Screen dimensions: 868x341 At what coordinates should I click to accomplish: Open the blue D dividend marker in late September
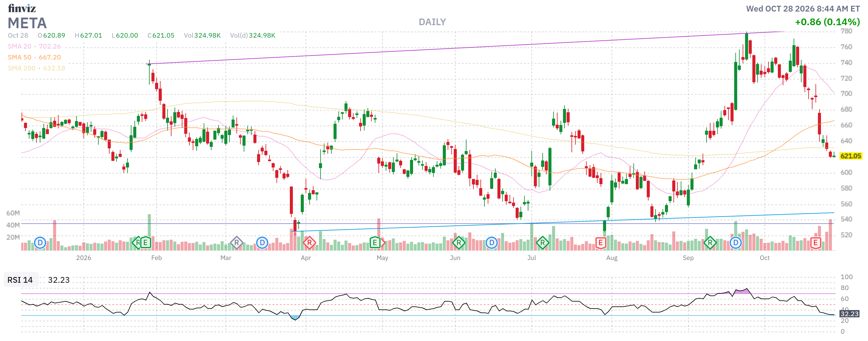(736, 243)
